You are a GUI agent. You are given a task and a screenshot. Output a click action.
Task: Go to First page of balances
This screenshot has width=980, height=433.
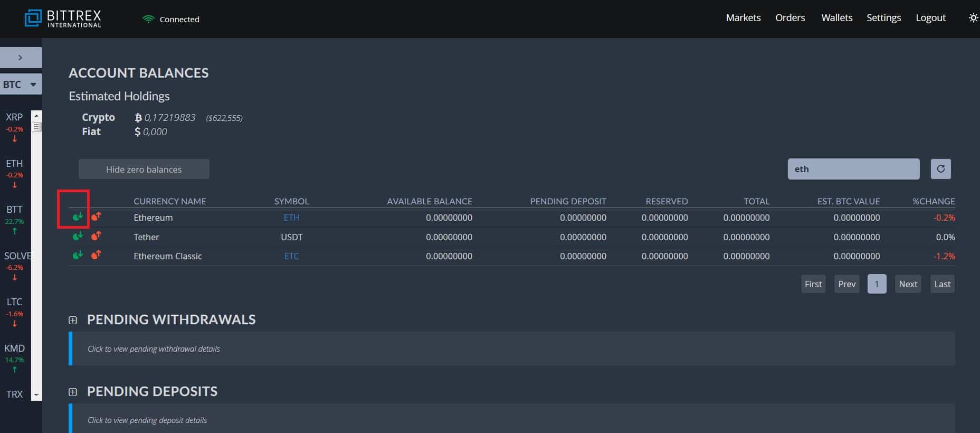pyautogui.click(x=813, y=284)
